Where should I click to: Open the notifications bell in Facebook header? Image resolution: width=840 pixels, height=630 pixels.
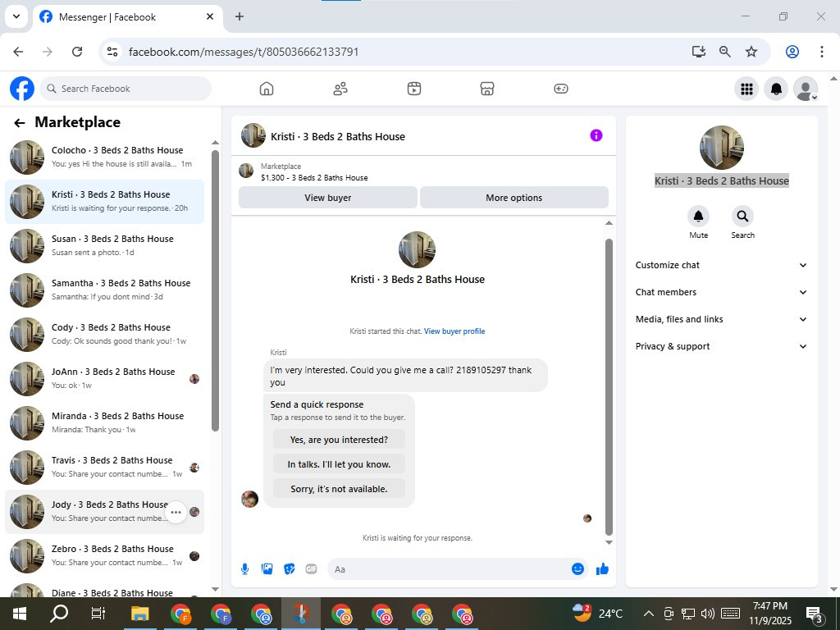776,89
